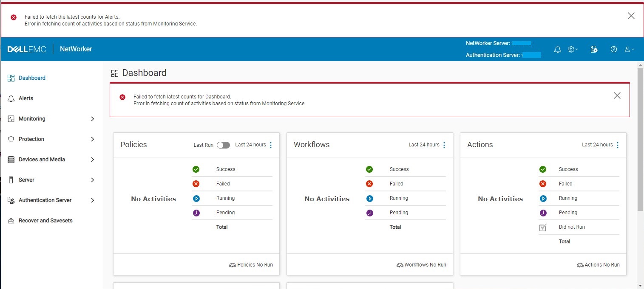
Task: Click the green Success status icon in Workflows
Action: (x=369, y=169)
